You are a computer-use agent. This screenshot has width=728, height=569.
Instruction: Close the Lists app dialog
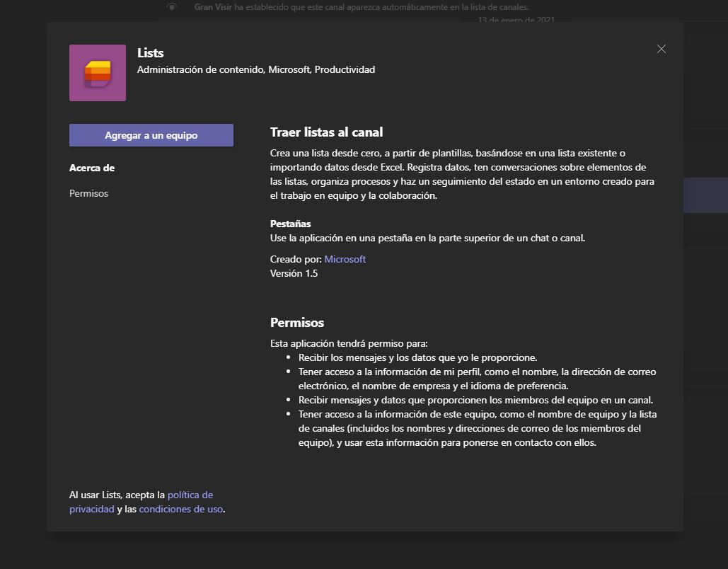click(x=661, y=49)
